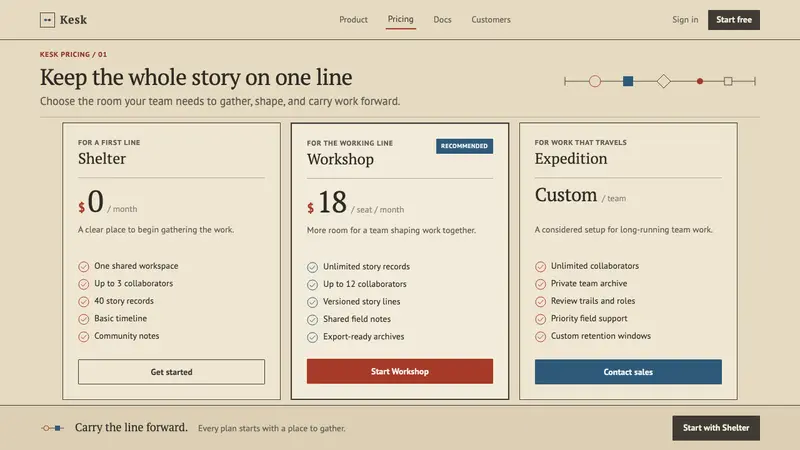Click the 'FOR THE WORKING LINE' label

[x=350, y=143]
